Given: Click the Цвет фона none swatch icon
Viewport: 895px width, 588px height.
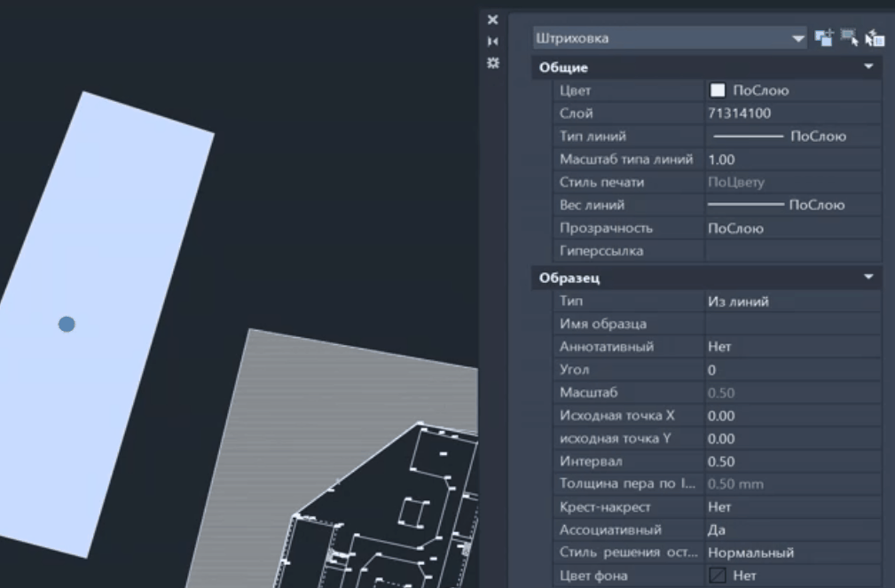Looking at the screenshot, I should (718, 576).
